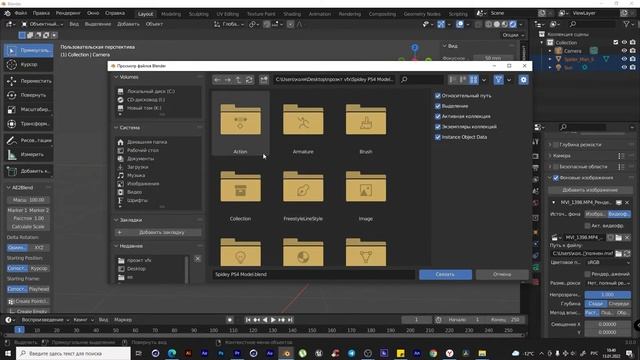Viewport: 640px width, 360px height.
Task: Switch to the Sculpting workspace tab
Action: (198, 14)
